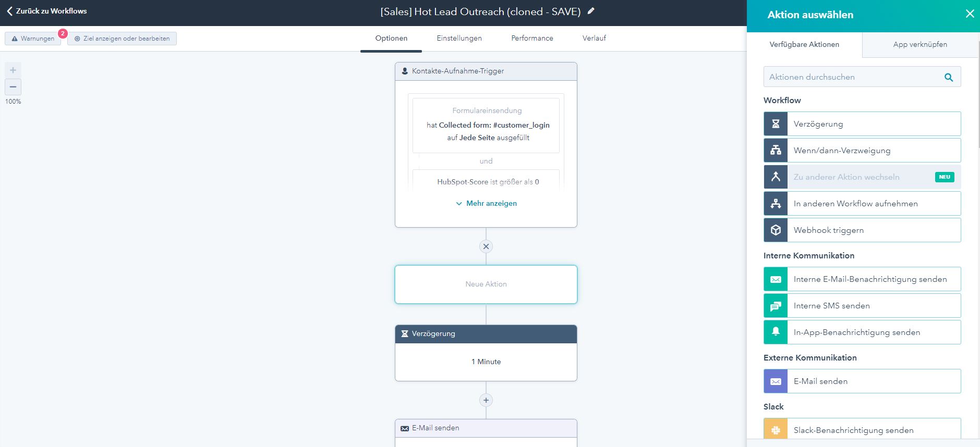Screen dimensions: 980x447
Task: Switch to App verknüpfen tab
Action: coord(920,44)
